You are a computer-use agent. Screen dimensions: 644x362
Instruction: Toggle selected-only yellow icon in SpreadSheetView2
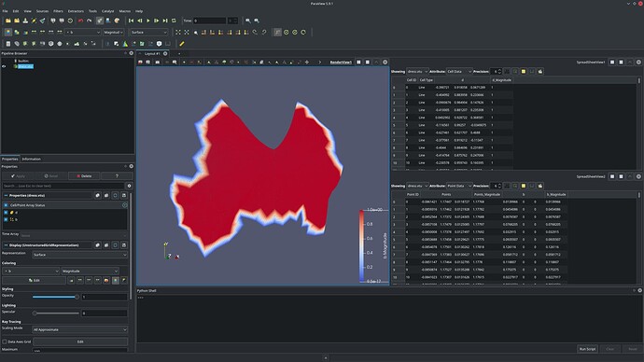pos(524,186)
